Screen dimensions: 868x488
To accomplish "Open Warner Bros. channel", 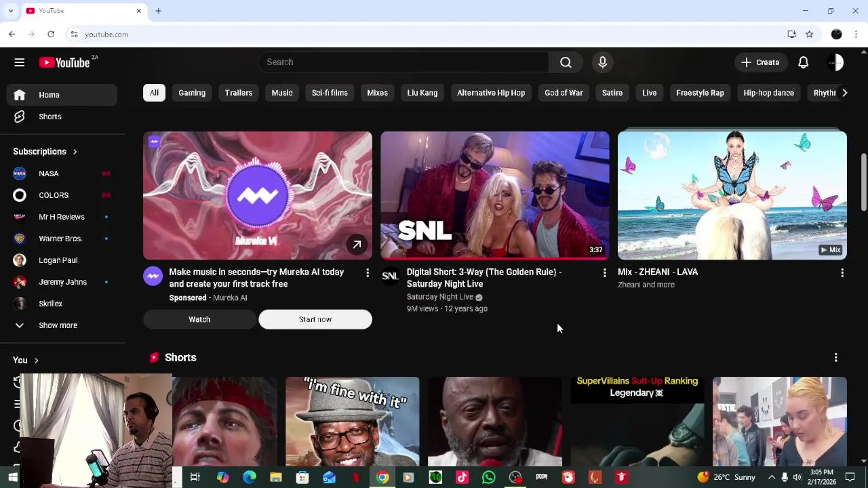I will tap(61, 239).
